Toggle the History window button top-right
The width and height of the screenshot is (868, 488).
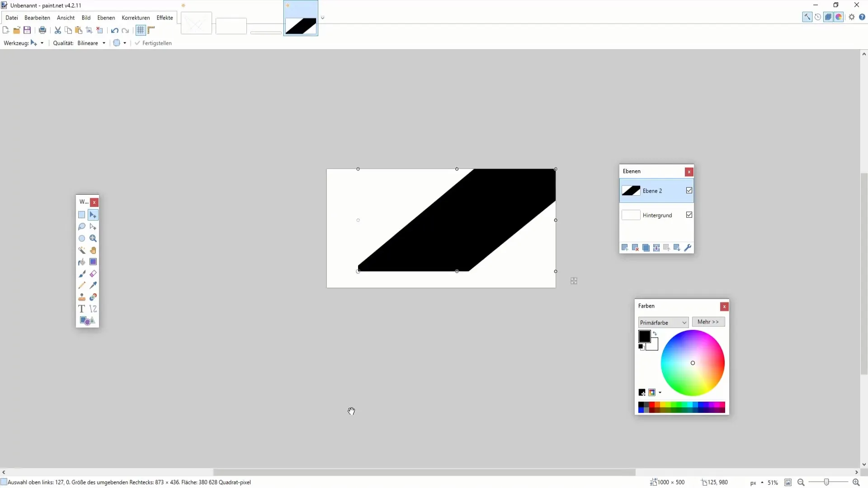click(x=818, y=17)
